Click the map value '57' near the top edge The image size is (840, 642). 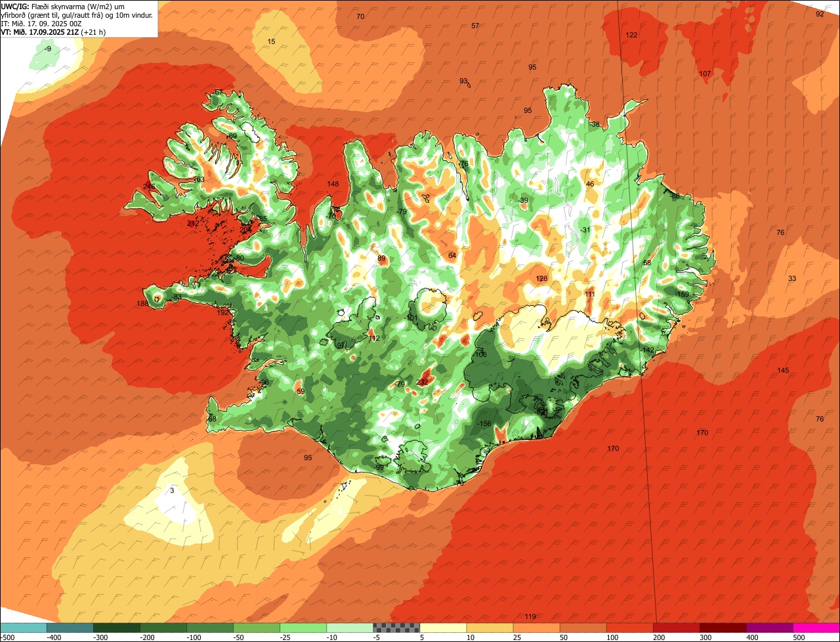point(475,26)
